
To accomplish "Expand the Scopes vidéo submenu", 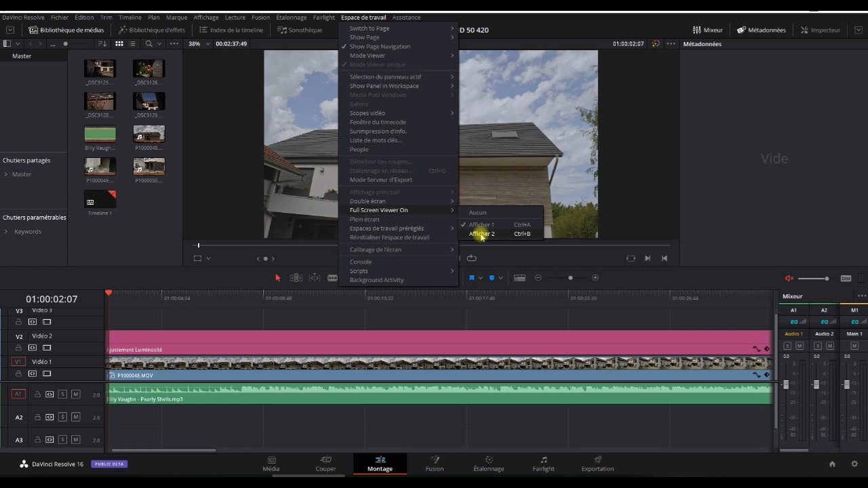I will point(400,113).
